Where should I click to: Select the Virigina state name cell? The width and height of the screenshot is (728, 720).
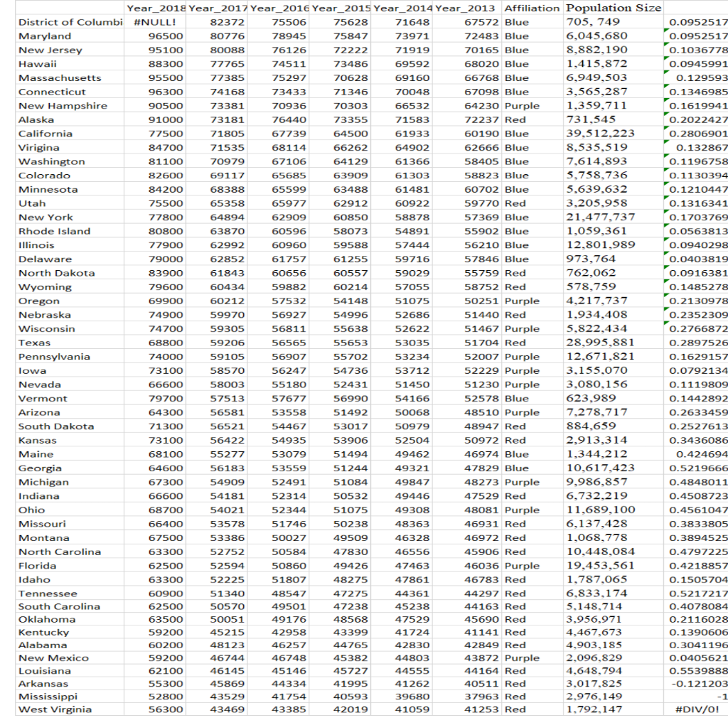coord(70,147)
